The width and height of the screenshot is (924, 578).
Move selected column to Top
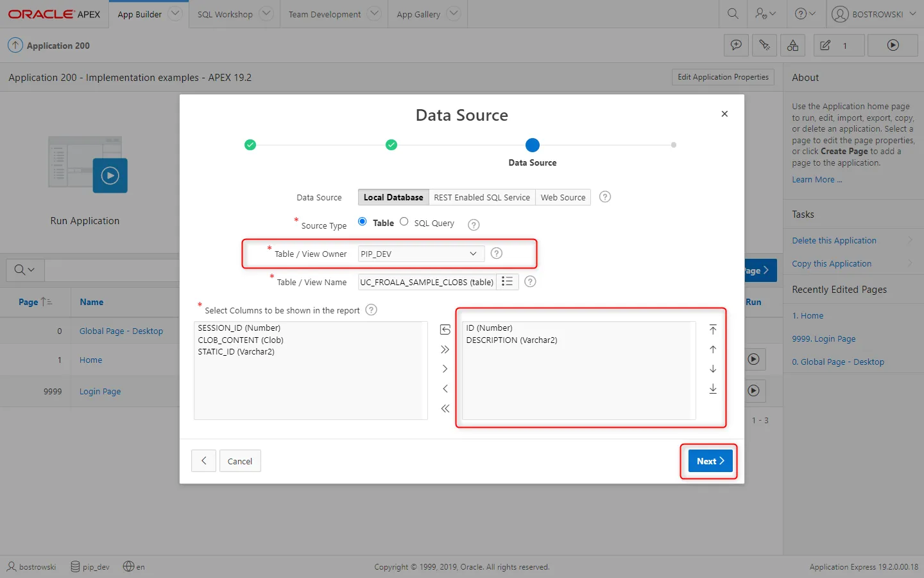712,329
